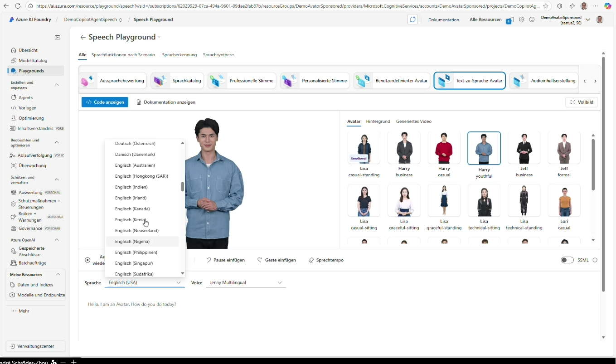Screen dimensions: 616x364
Task: Click the SSML info icon
Action: click(595, 260)
